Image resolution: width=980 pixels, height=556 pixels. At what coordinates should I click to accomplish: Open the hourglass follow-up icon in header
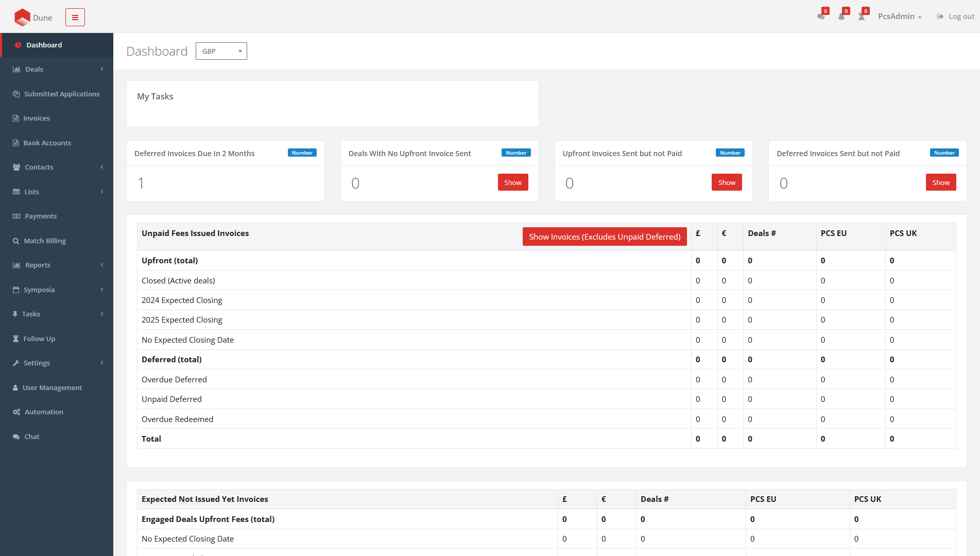[x=862, y=16]
